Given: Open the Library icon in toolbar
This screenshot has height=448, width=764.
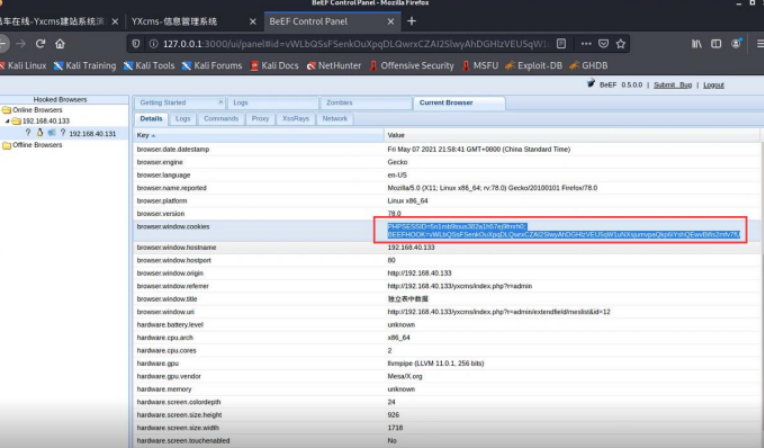Looking at the screenshot, I should pyautogui.click(x=697, y=44).
